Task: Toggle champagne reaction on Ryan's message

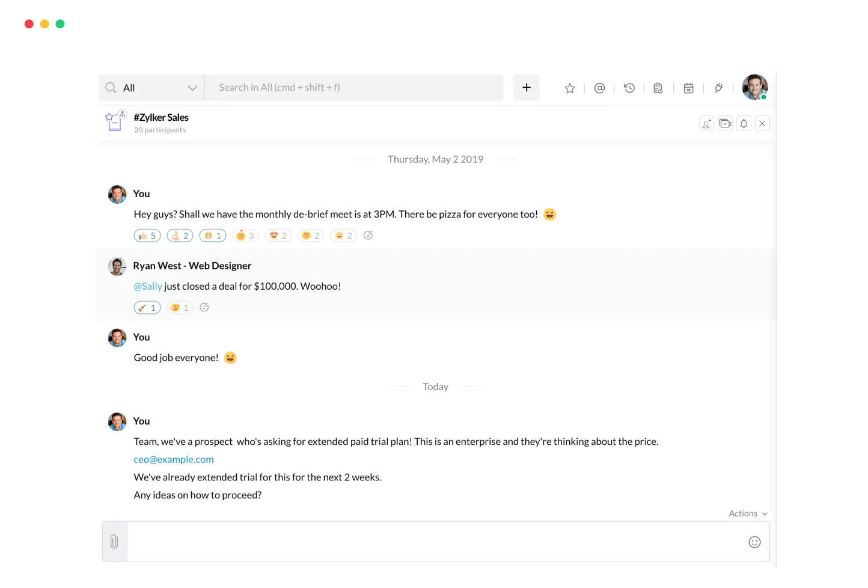Action: 147,308
